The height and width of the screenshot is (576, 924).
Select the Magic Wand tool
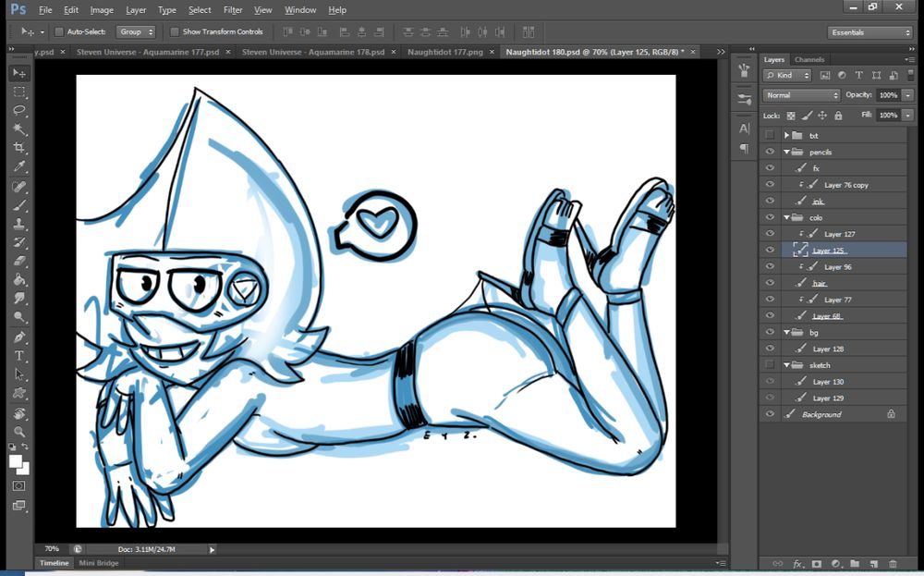click(x=19, y=129)
